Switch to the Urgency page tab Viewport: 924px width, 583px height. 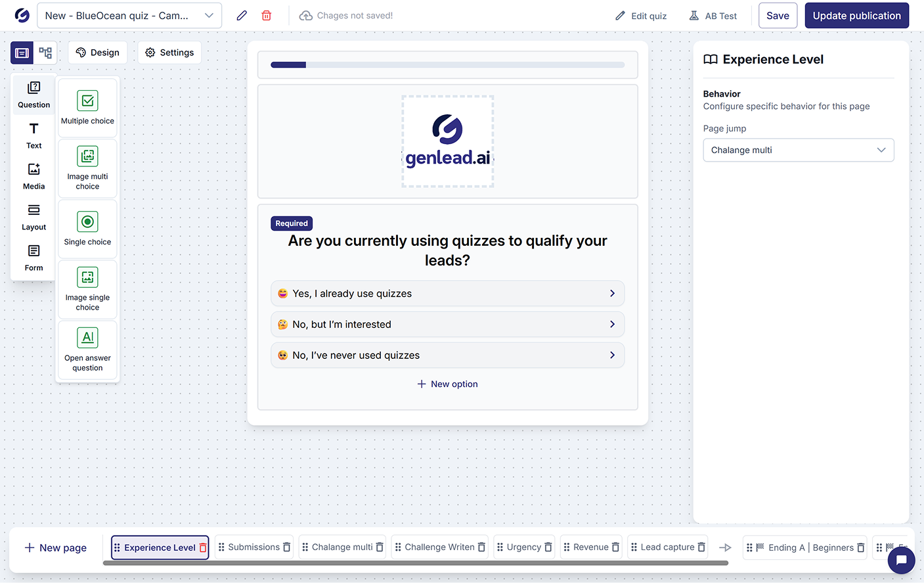click(523, 547)
